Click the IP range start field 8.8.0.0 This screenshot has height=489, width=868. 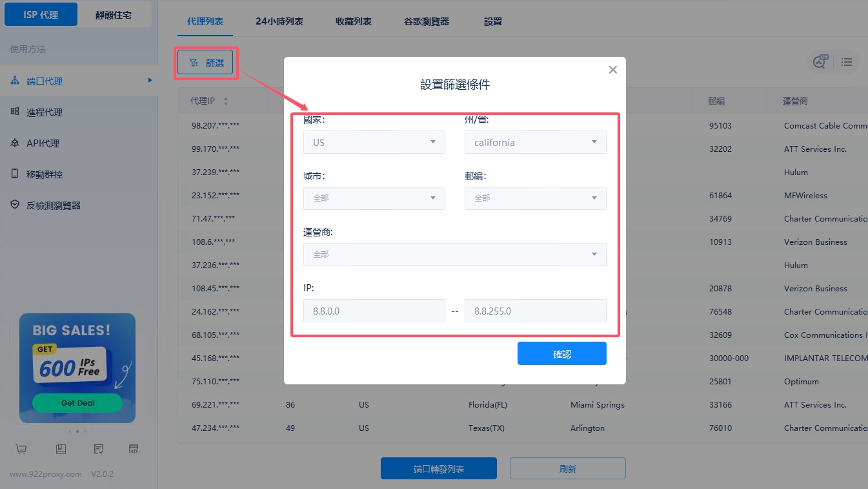pyautogui.click(x=374, y=311)
